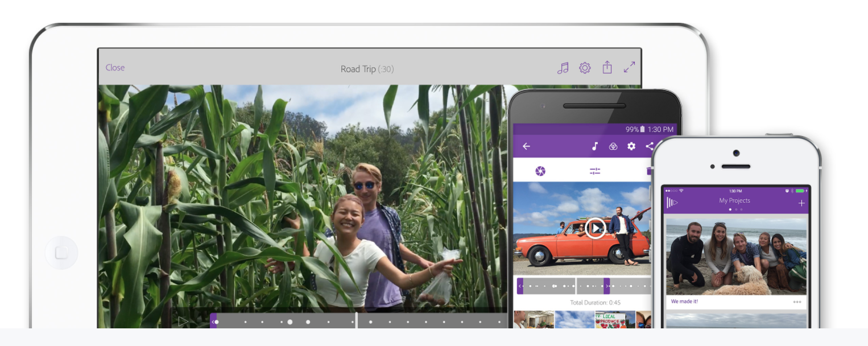Play the iPad timeline with the triangle button

click(x=183, y=321)
